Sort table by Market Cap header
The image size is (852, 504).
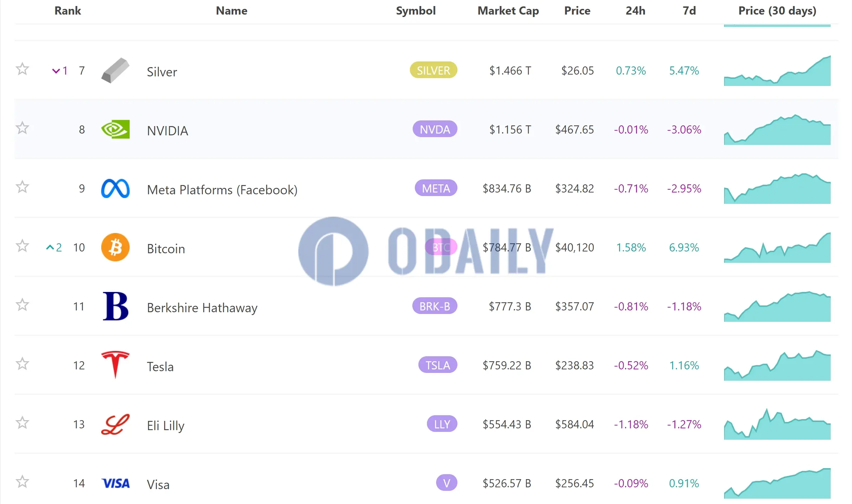(508, 11)
